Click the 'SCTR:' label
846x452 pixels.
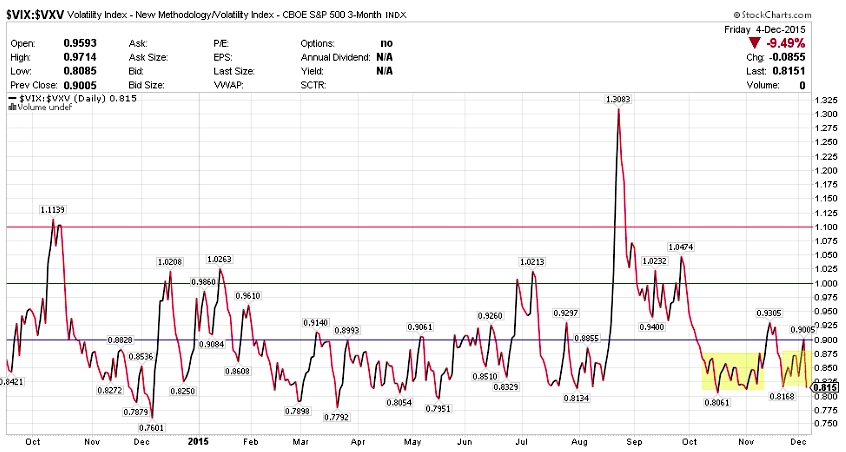(313, 85)
